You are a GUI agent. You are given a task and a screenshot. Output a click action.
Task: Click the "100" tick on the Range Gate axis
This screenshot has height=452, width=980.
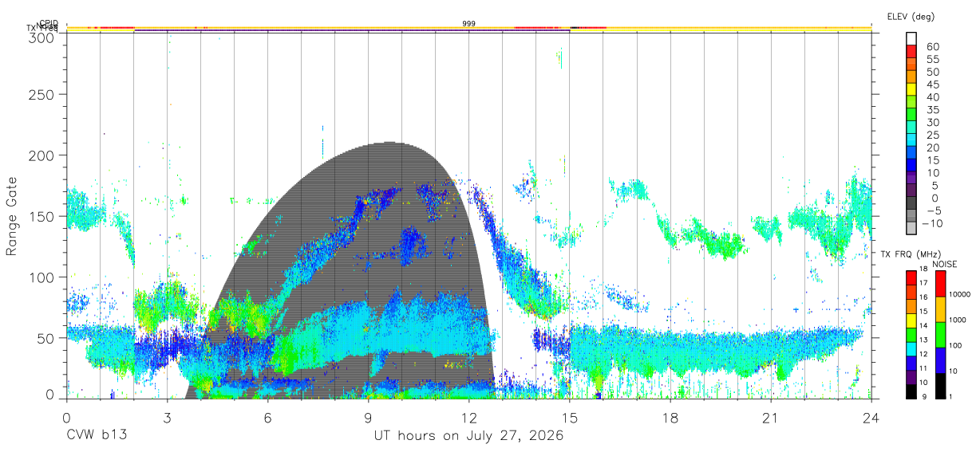[41, 277]
